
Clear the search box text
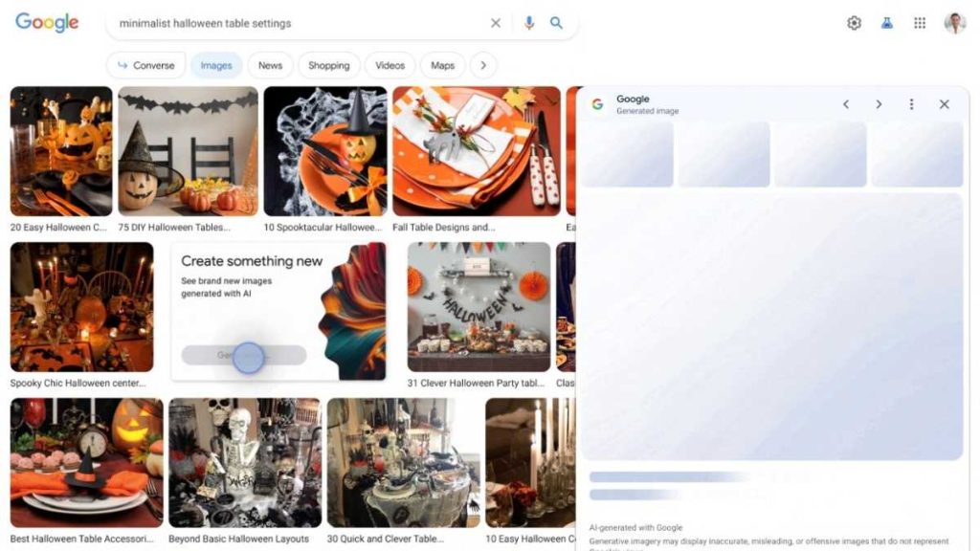click(495, 23)
